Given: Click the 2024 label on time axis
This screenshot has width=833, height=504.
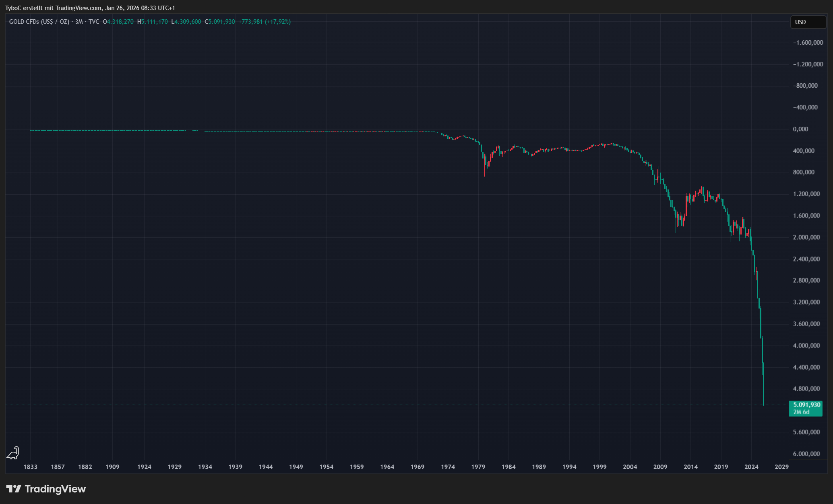Looking at the screenshot, I should click(751, 467).
